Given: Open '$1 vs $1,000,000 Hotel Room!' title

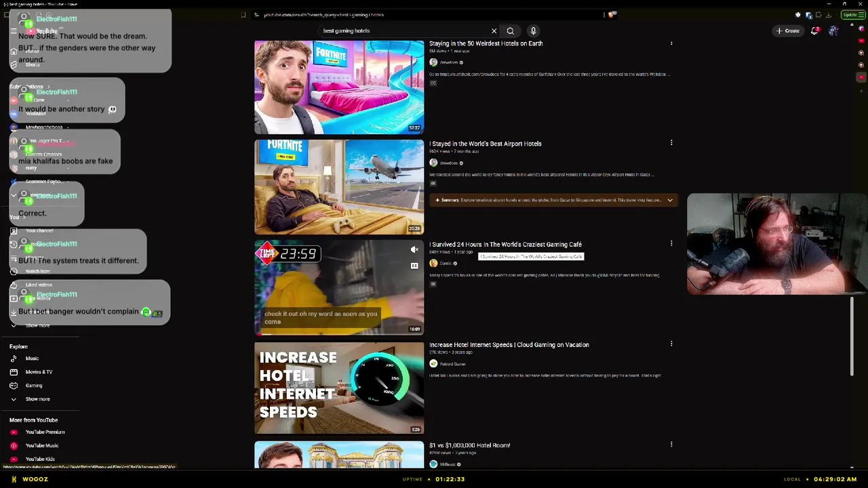Looking at the screenshot, I should [x=469, y=445].
